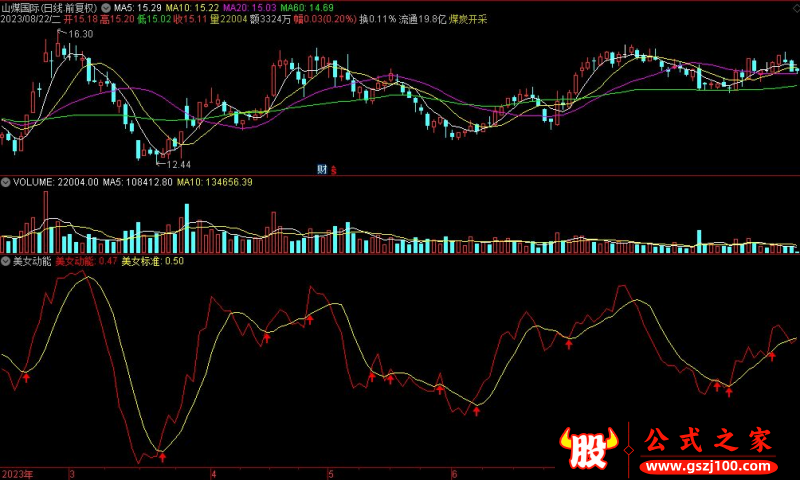Click the white 美女动能 indicator name
The width and height of the screenshot is (800, 480).
coord(32,261)
